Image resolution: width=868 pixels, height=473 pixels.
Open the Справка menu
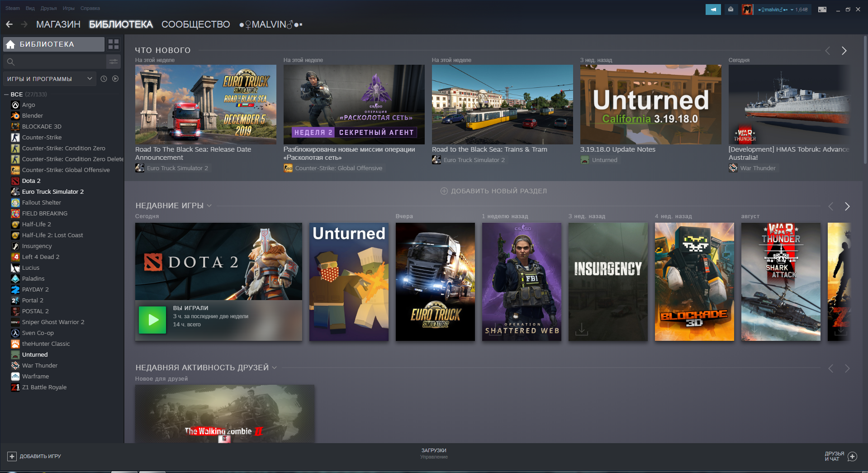tap(90, 8)
